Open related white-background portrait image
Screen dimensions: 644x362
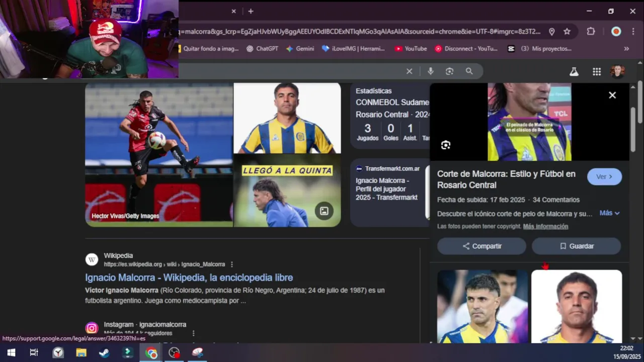coord(577,306)
